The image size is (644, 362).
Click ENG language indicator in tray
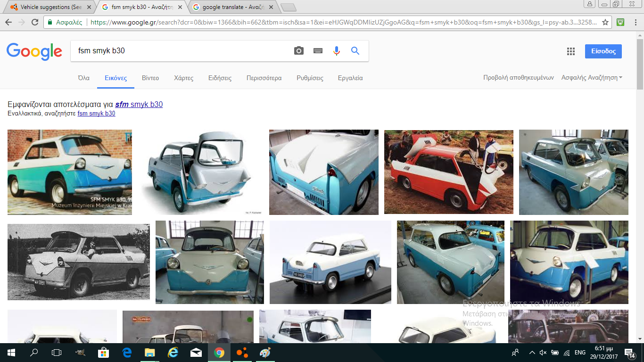pyautogui.click(x=580, y=352)
